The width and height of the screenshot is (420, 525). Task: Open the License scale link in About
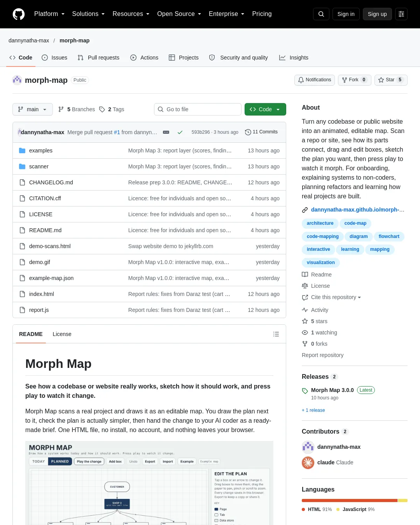pyautogui.click(x=316, y=286)
